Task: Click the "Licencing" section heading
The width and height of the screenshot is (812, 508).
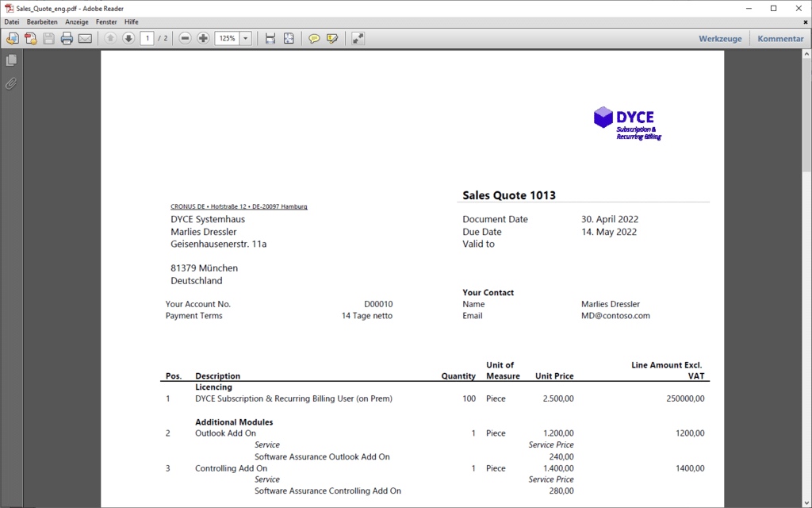Action: click(213, 387)
